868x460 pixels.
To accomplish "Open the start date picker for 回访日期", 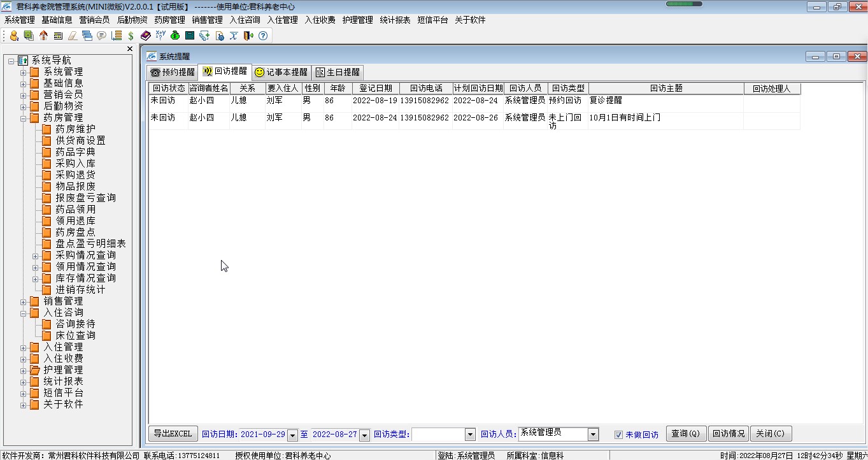I will (x=292, y=435).
